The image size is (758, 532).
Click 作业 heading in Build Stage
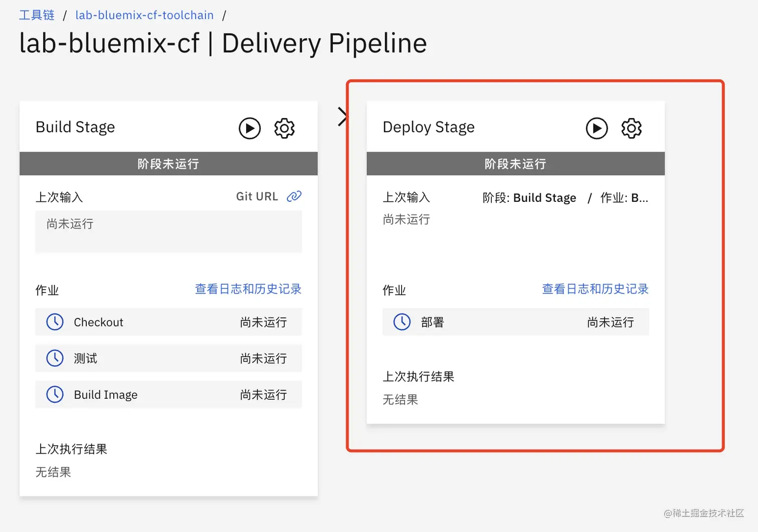pos(47,290)
